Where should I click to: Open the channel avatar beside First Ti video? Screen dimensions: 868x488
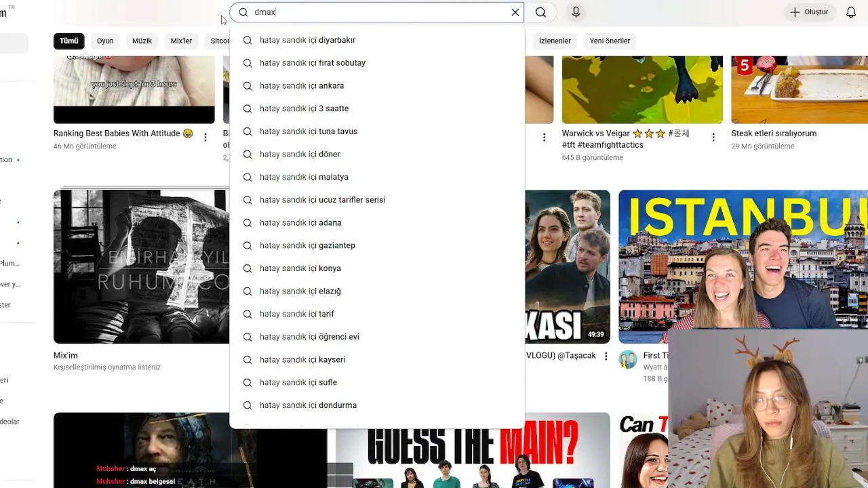point(628,359)
